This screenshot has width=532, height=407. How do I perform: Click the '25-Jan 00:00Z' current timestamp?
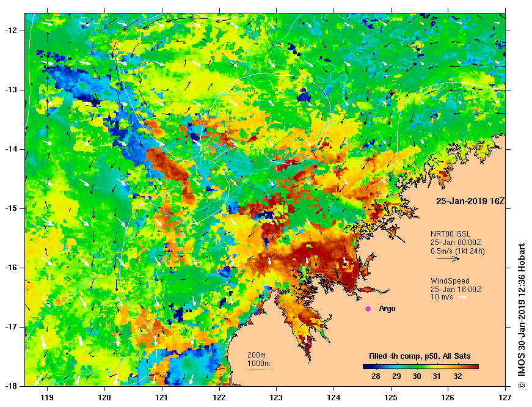pos(456,243)
